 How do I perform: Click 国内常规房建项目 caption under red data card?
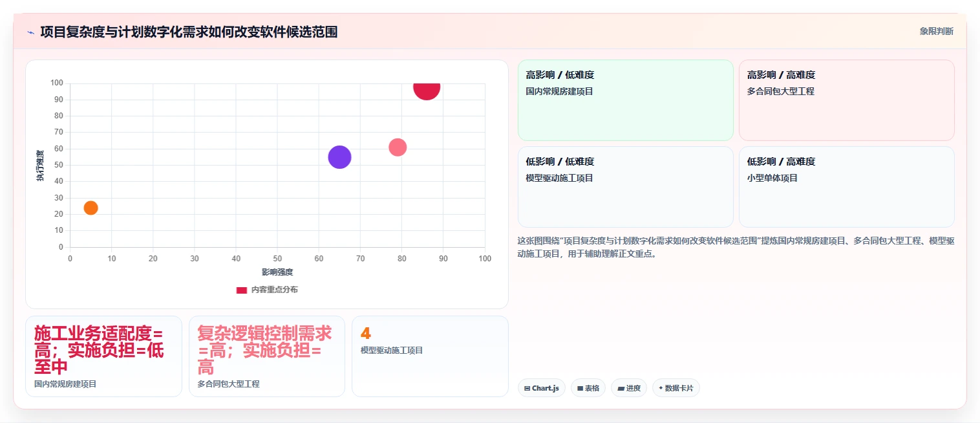point(65,384)
